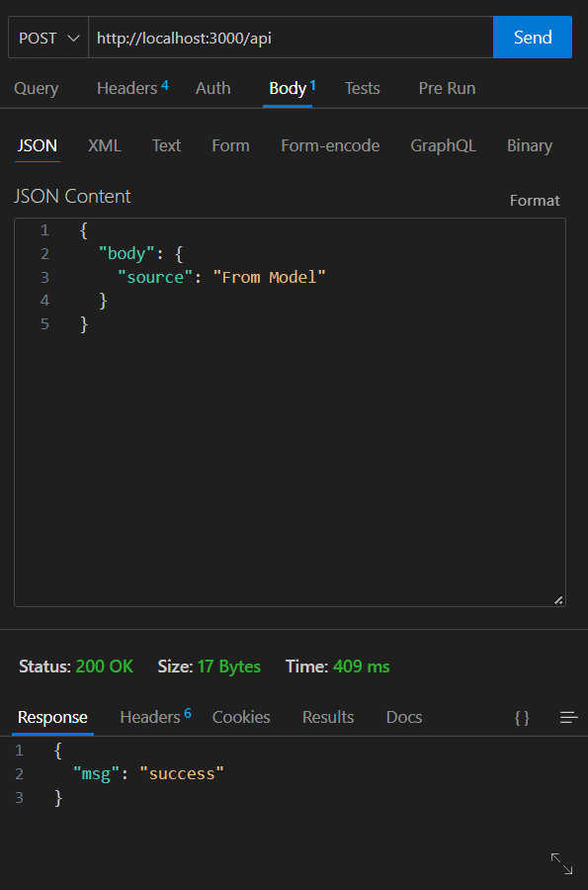Image resolution: width=588 pixels, height=890 pixels.
Task: Click Format to beautify the JSON content
Action: point(534,201)
